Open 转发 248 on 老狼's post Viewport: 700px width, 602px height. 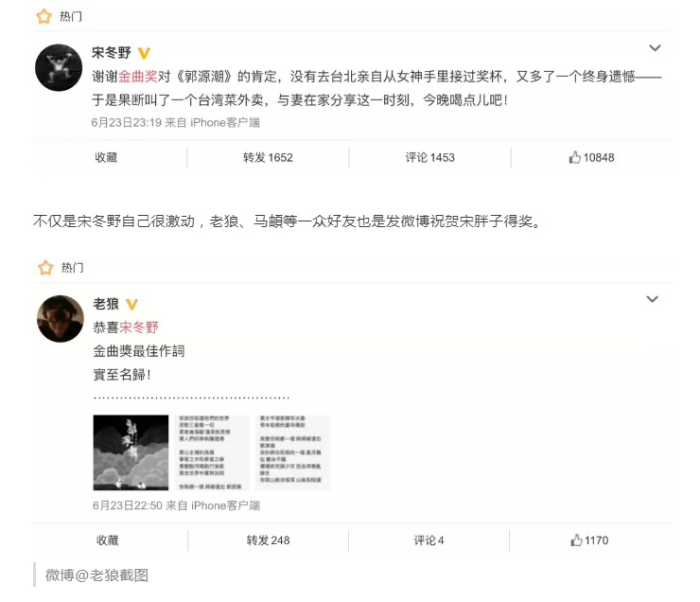268,540
